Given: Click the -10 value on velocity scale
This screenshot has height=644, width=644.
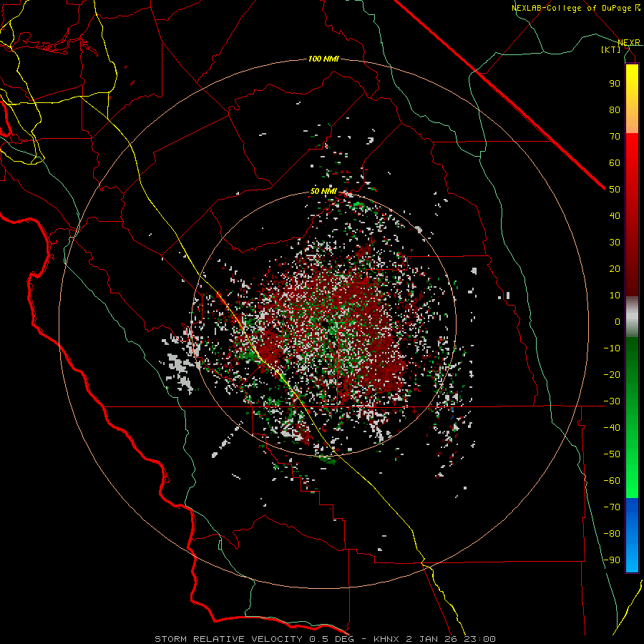Looking at the screenshot, I should click(612, 348).
